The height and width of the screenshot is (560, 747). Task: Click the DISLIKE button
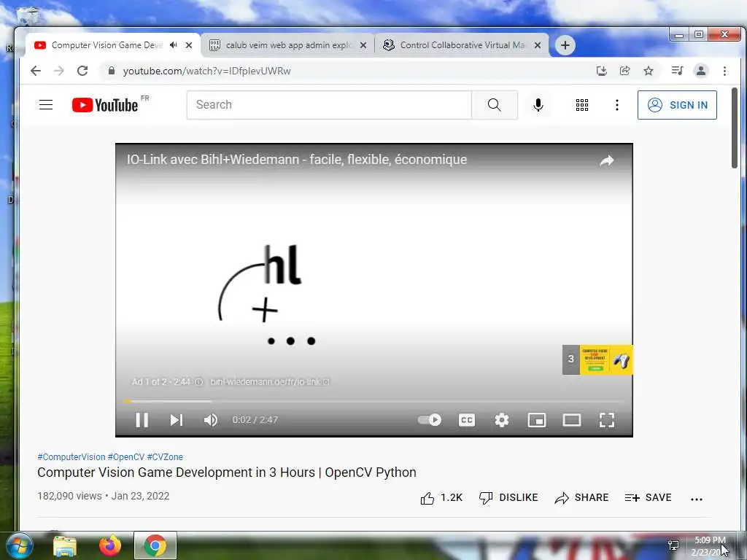pos(508,497)
